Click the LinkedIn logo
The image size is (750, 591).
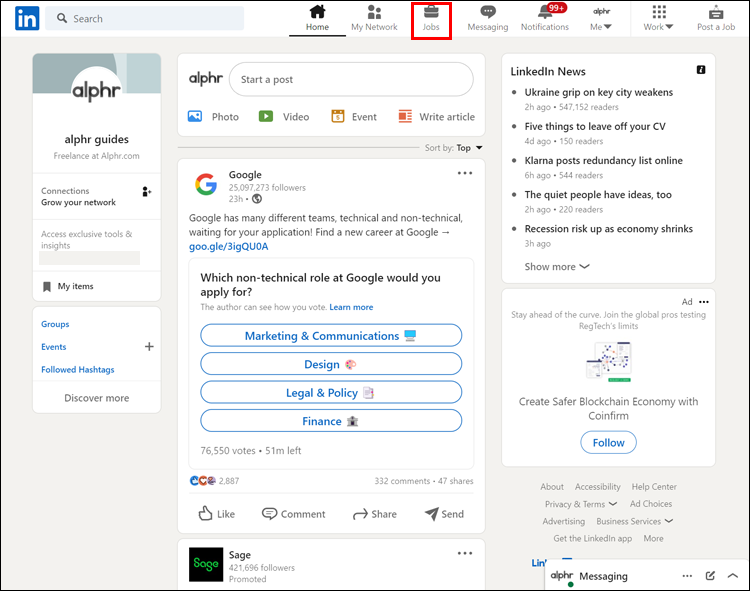pyautogui.click(x=27, y=19)
